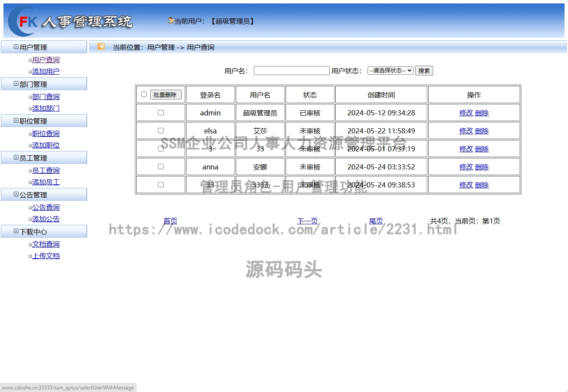Click 修改 for the admin row
This screenshot has width=568, height=392.
466,113
